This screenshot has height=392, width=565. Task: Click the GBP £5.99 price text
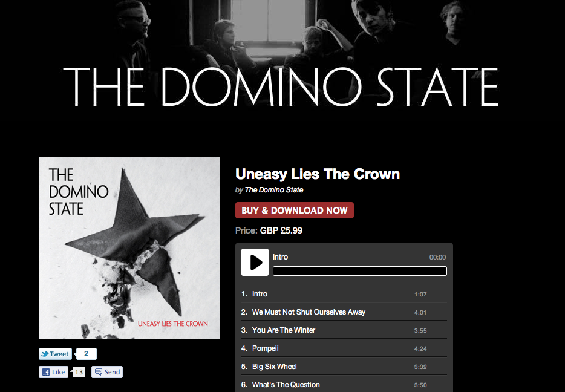tap(281, 230)
